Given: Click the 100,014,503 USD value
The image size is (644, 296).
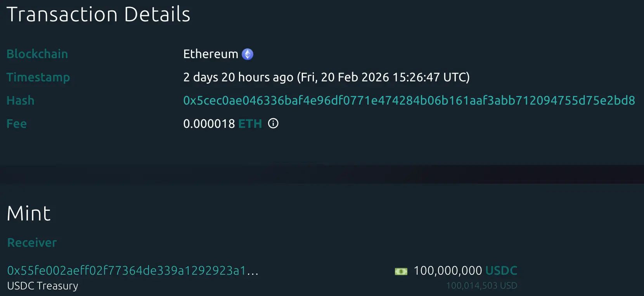Looking at the screenshot, I should coord(481,286).
